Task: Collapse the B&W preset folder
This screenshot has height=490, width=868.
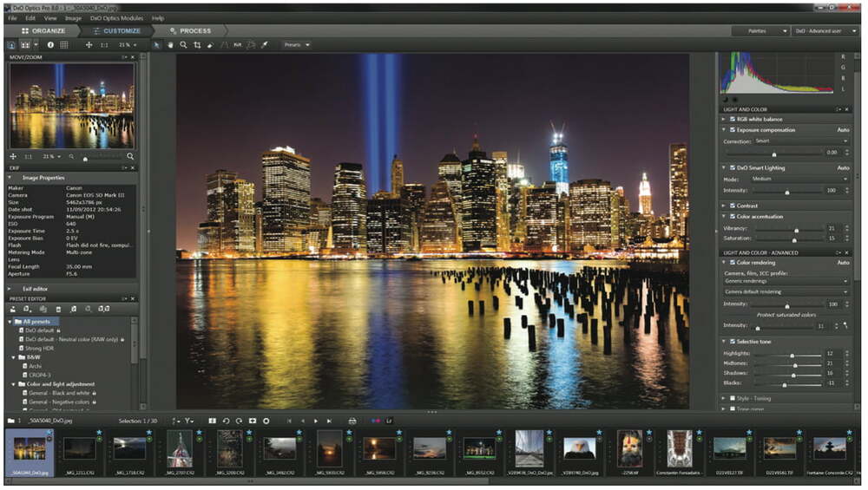Action: tap(13, 356)
